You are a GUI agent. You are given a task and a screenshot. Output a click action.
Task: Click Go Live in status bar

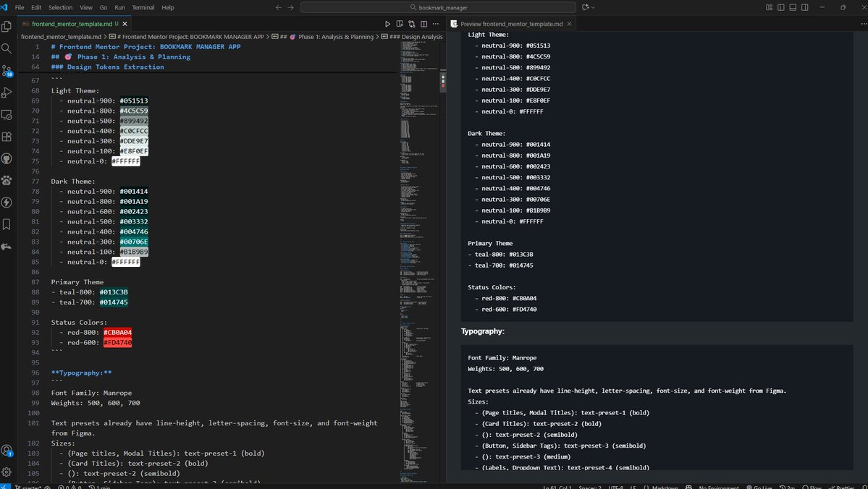point(759,487)
